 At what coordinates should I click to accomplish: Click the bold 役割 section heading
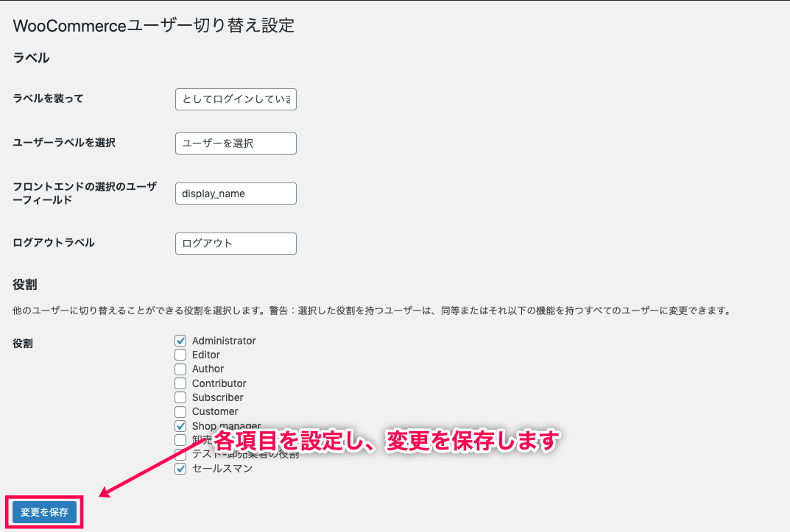[x=25, y=284]
